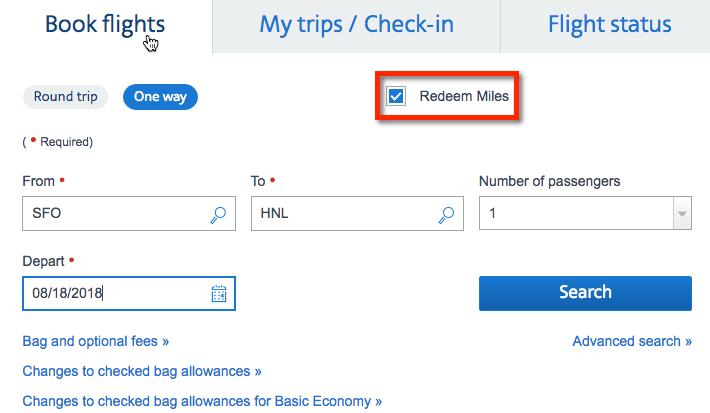Screen dimensions: 710x413
Task: Open Bag and optional fees link
Action: (96, 341)
